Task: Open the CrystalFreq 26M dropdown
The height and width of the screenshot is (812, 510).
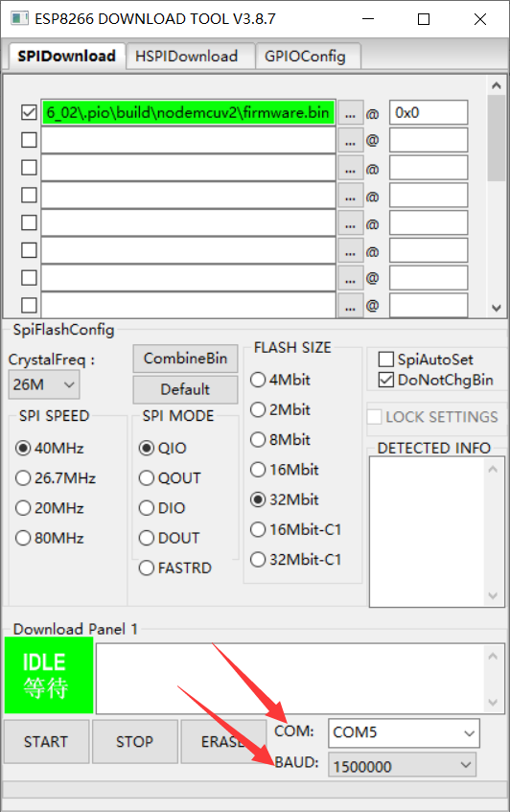Action: tap(44, 384)
